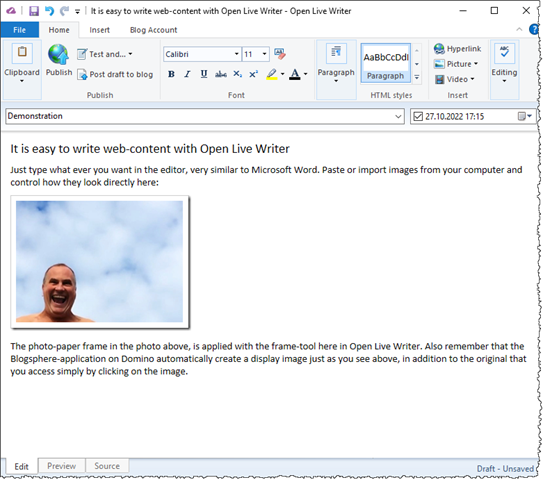
Task: Open the Demonstration category combo box
Action: pyautogui.click(x=205, y=116)
